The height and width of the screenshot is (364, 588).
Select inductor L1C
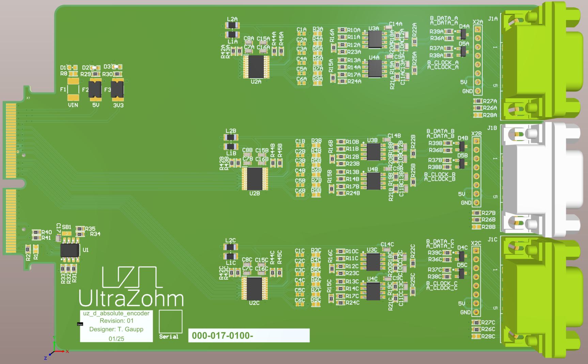click(230, 256)
